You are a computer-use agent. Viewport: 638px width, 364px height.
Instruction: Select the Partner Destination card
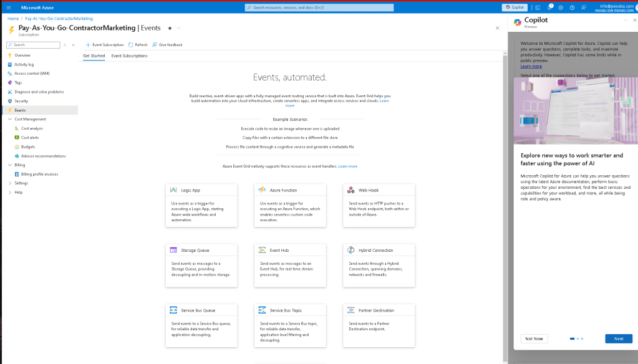(379, 326)
